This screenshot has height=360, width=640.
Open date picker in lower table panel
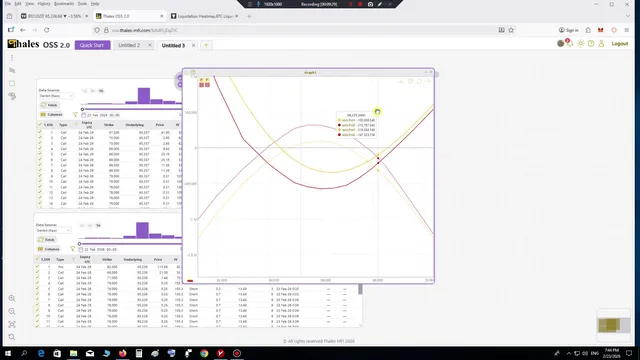pos(99,249)
